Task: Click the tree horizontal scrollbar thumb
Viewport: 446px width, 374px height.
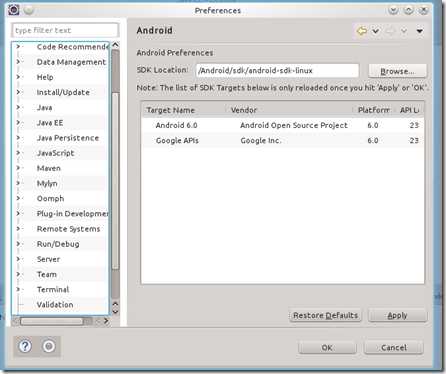Action: pyautogui.click(x=52, y=321)
